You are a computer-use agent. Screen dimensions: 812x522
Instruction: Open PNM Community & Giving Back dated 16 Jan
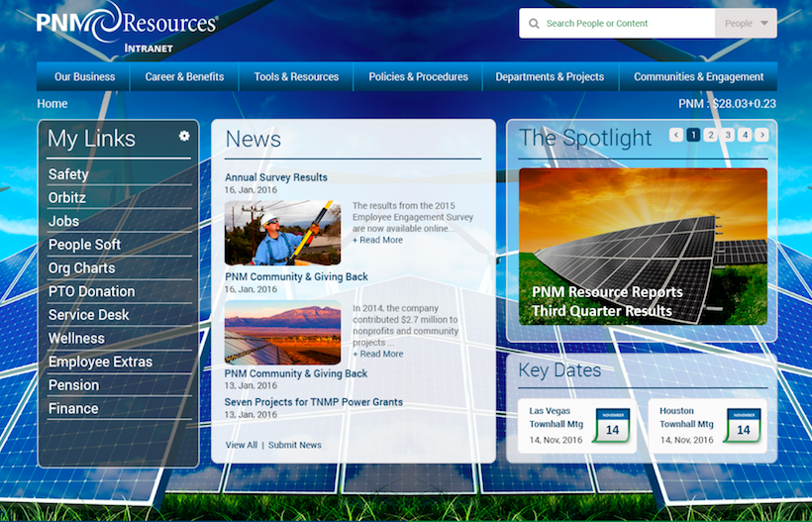tap(296, 277)
